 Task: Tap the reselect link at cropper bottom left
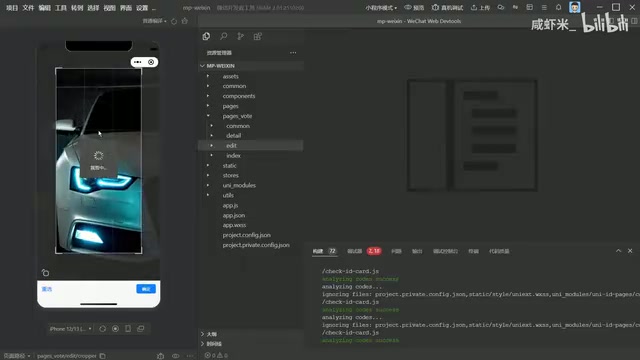[x=47, y=289]
